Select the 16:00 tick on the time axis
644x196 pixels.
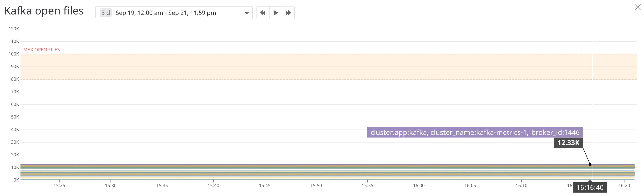point(419,185)
